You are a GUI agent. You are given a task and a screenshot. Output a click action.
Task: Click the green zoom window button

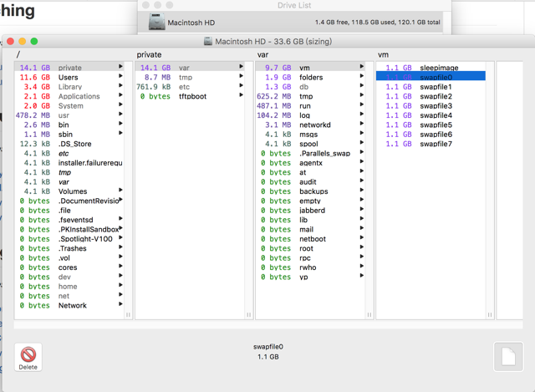[x=34, y=41]
